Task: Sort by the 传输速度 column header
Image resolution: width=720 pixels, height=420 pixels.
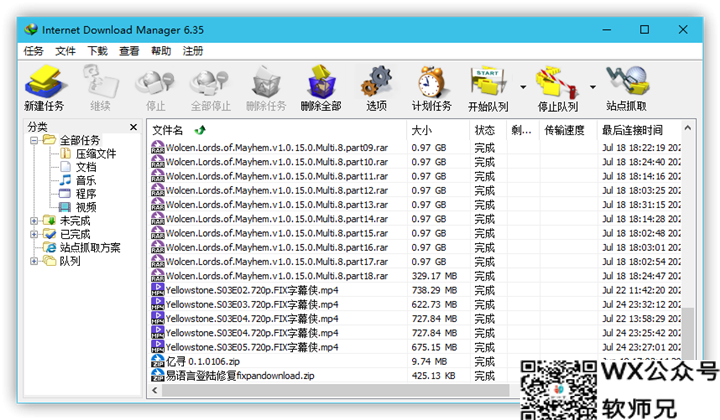Action: point(568,130)
